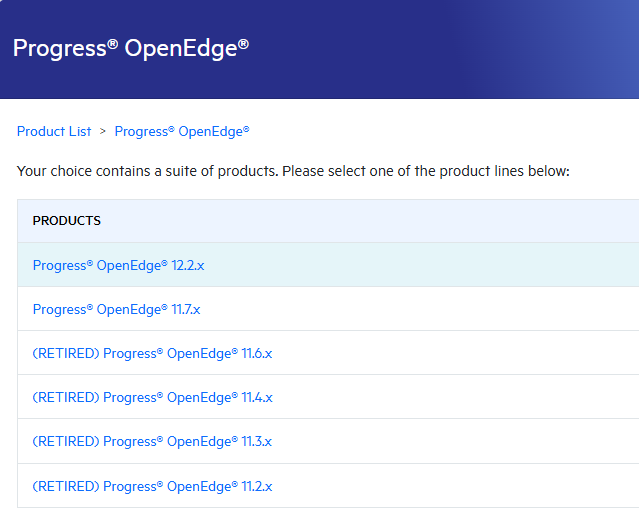Select Progress OpenEdge 11.7.x product

click(116, 309)
